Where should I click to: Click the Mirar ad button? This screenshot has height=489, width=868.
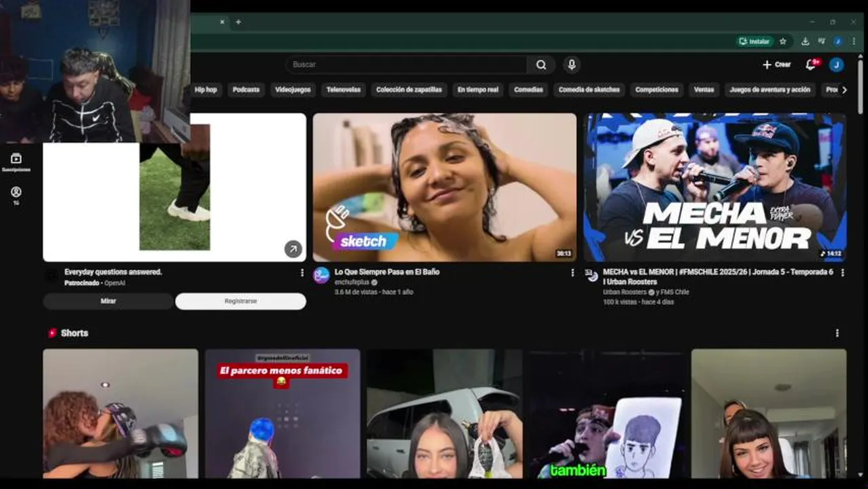[108, 301]
